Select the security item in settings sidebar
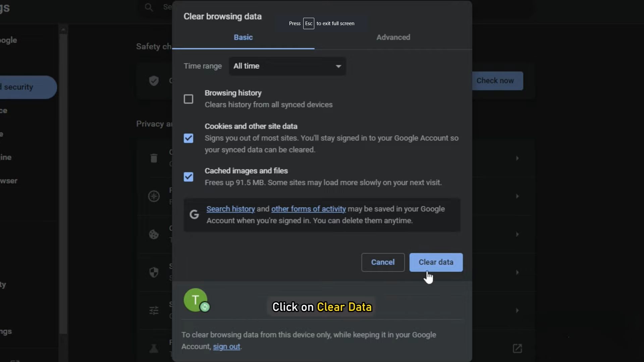The width and height of the screenshot is (644, 362). (28, 87)
